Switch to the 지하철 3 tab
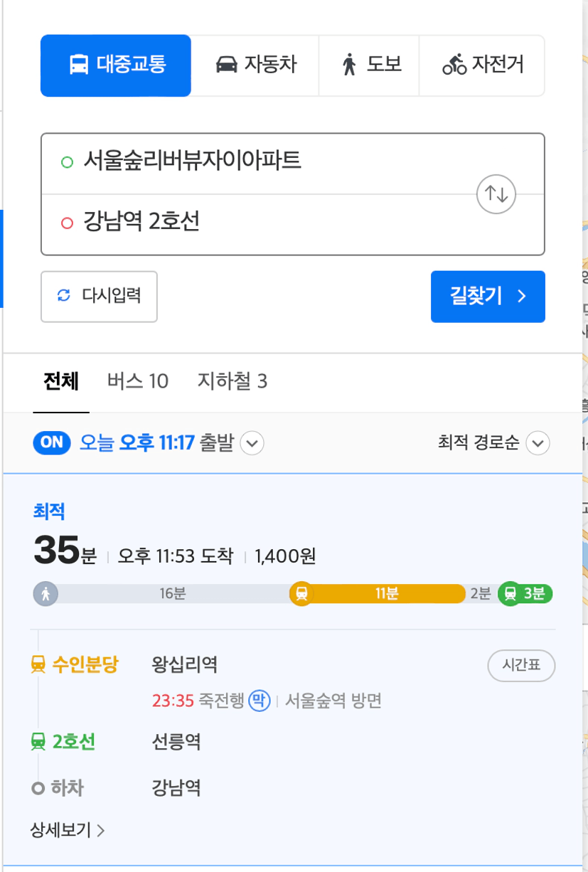 point(232,382)
